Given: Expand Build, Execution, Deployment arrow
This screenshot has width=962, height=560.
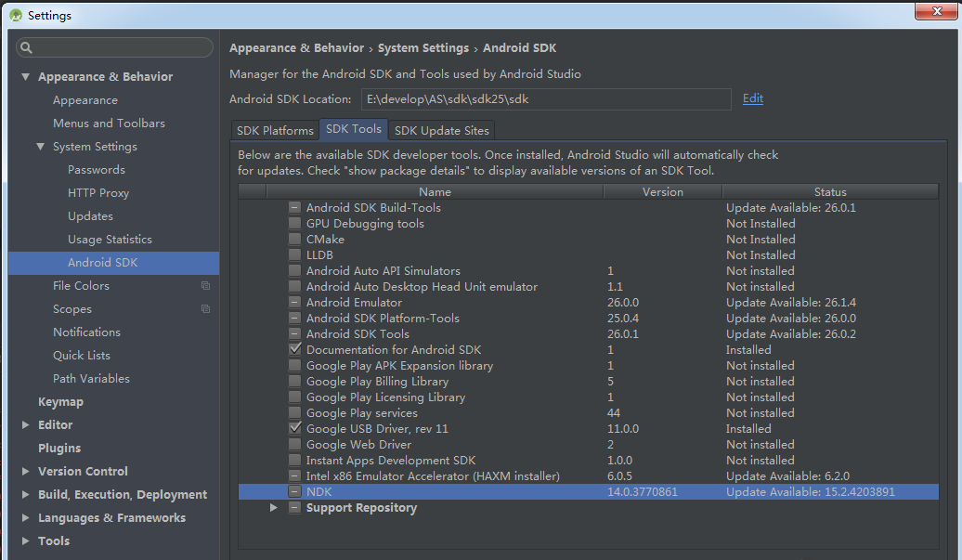Looking at the screenshot, I should pyautogui.click(x=25, y=494).
